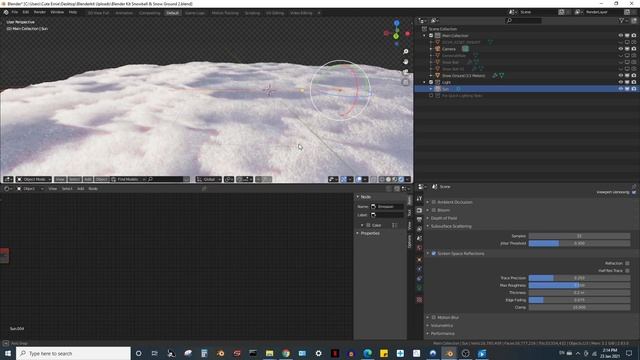Click the viewport zoom magnifier icon
The height and width of the screenshot is (360, 640).
pyautogui.click(x=405, y=51)
